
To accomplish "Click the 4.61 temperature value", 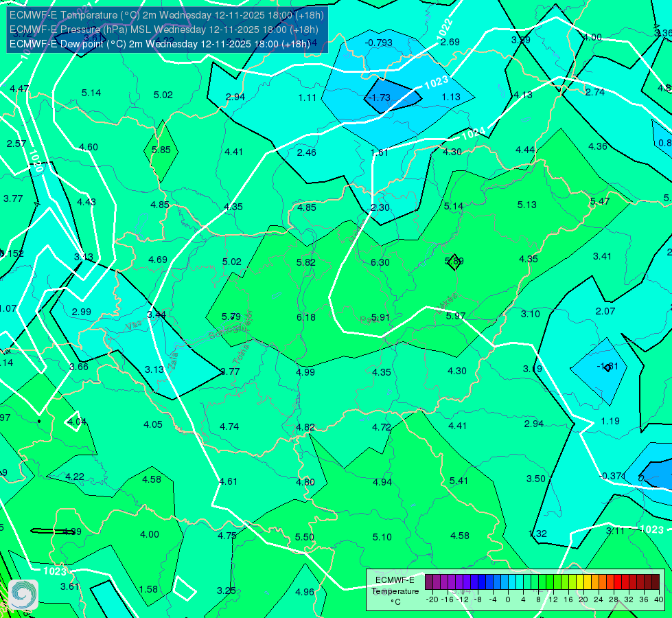I will coord(228,481).
